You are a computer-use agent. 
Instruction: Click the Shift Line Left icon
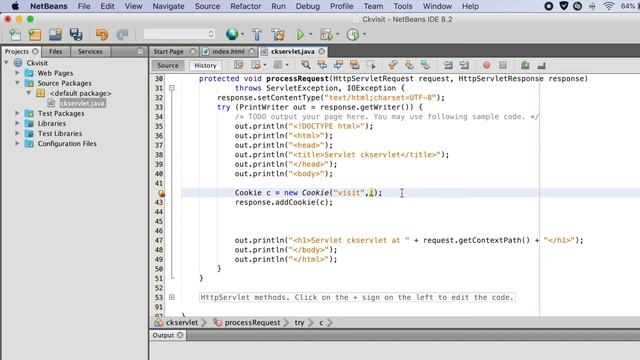click(448, 65)
